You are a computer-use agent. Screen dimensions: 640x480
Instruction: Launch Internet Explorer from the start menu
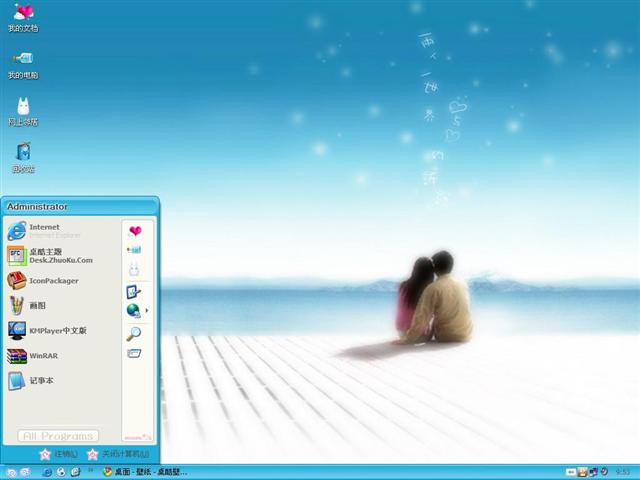click(x=62, y=231)
